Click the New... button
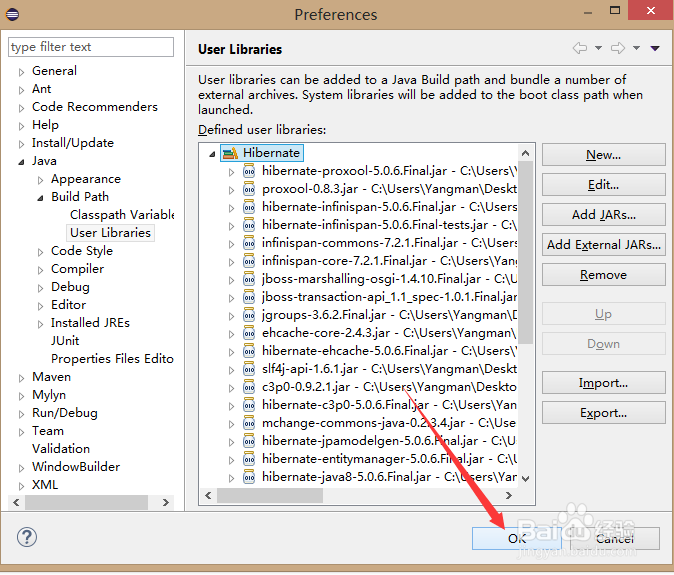Screen dimensions: 674x575 coord(604,155)
